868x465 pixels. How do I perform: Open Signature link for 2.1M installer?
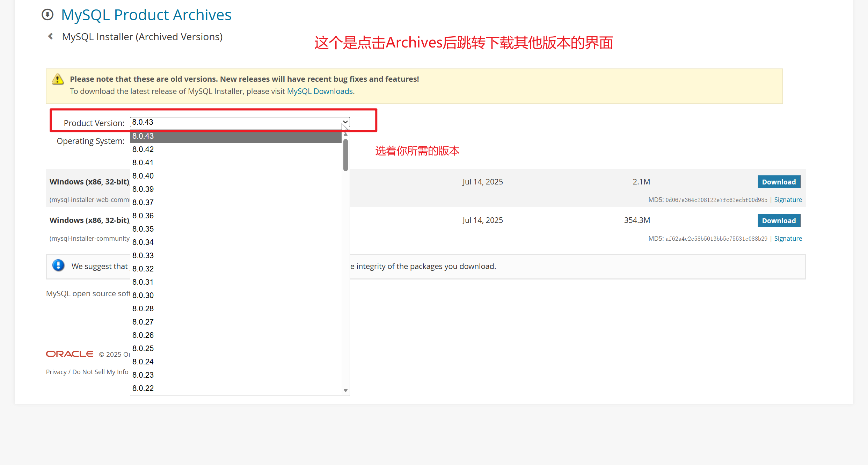coord(788,200)
